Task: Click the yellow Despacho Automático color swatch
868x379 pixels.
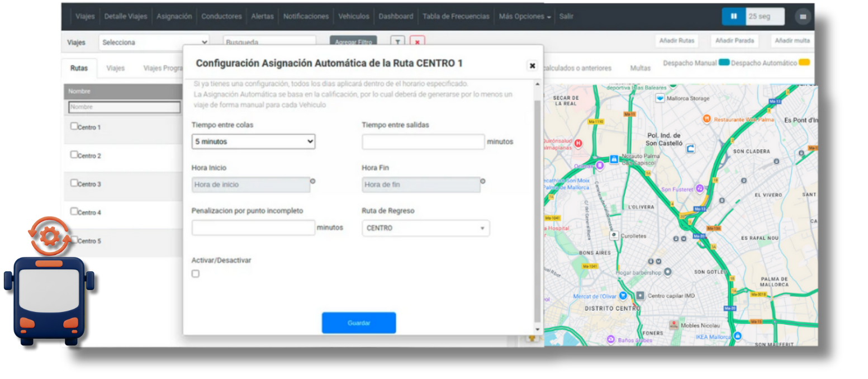Action: (805, 63)
